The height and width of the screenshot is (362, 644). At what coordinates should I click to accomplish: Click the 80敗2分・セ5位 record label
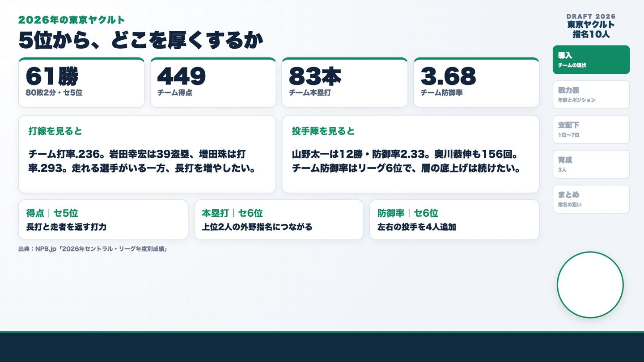click(x=54, y=93)
